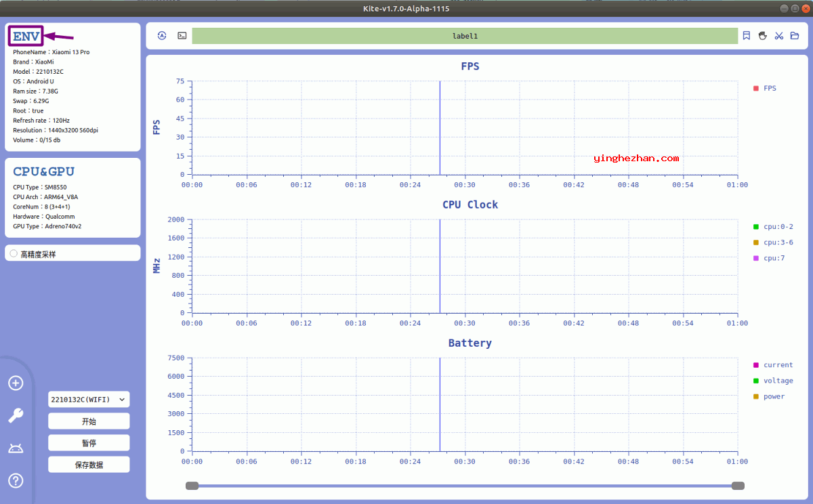Image resolution: width=813 pixels, height=504 pixels.
Task: Click the FPS chart title
Action: tap(470, 66)
